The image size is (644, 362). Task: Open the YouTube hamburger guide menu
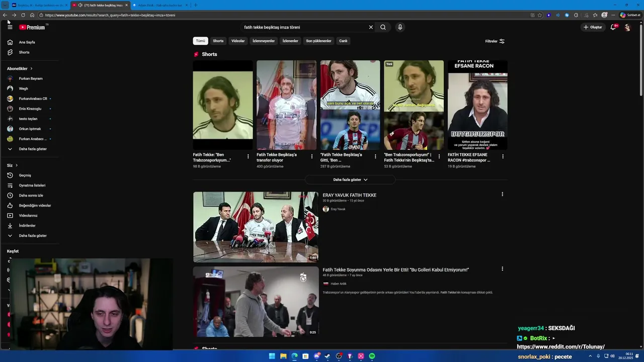(x=10, y=27)
